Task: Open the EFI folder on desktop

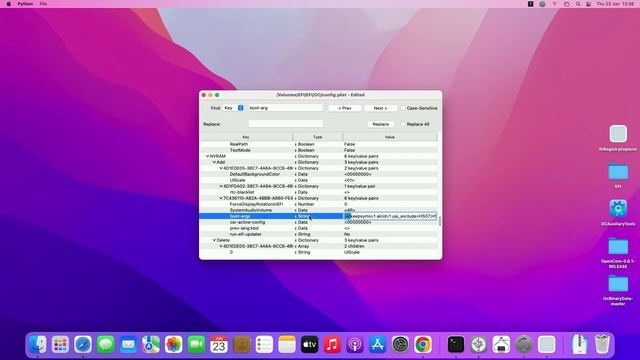Action: [618, 172]
